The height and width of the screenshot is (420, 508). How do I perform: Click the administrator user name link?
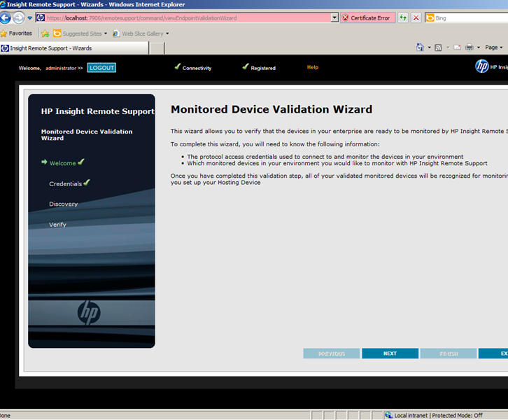point(61,68)
